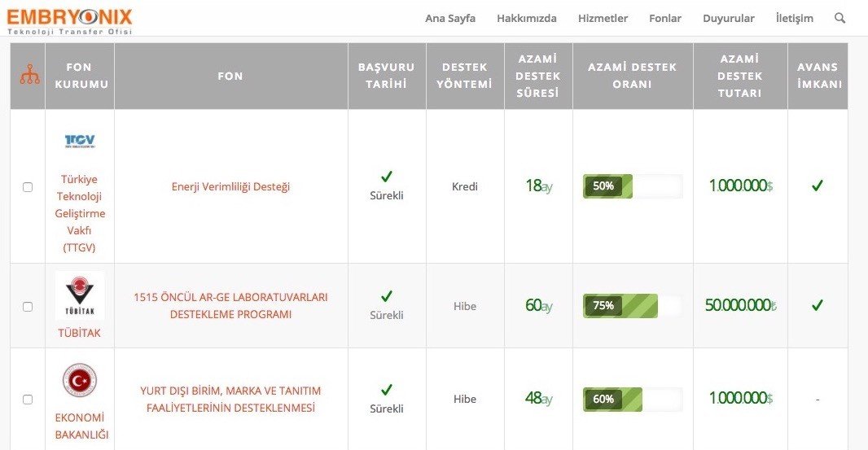Sort by the Azami Destek Tutarı header
This screenshot has height=450, width=868.
coord(740,76)
